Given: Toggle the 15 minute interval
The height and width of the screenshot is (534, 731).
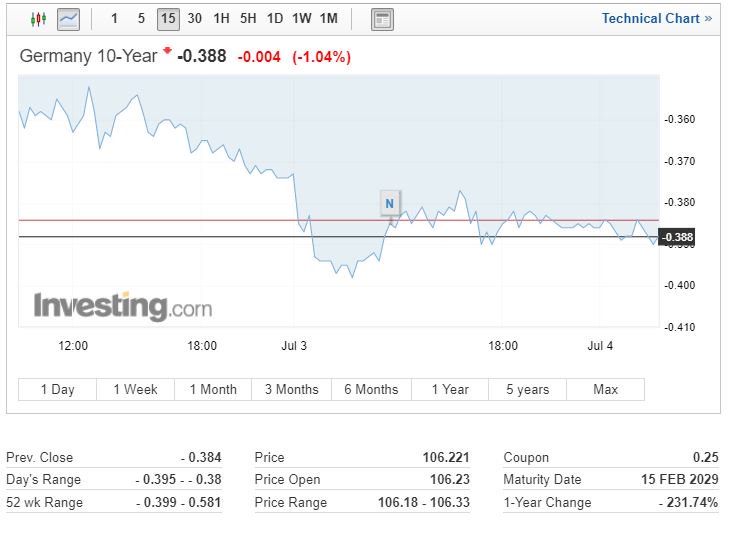Looking at the screenshot, I should point(167,18).
